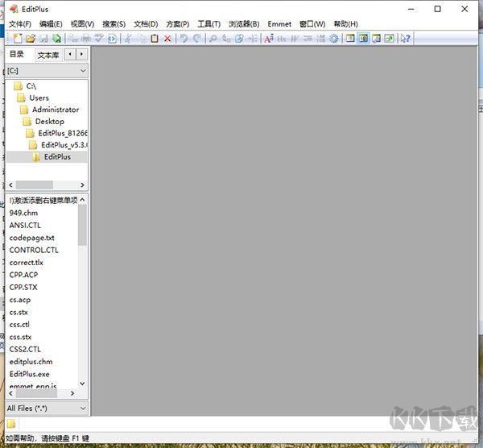Select the file EditPlus.exe

[29, 374]
